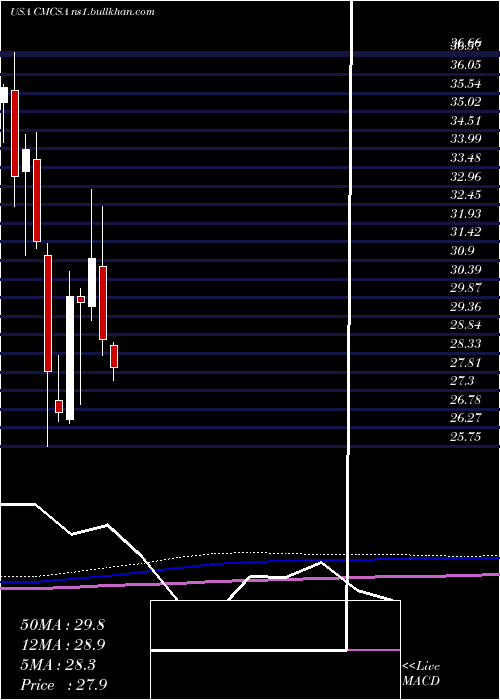Image resolution: width=500 pixels, height=700 pixels.
Task: Click the 33.99 price axis label
Action: (466, 139)
